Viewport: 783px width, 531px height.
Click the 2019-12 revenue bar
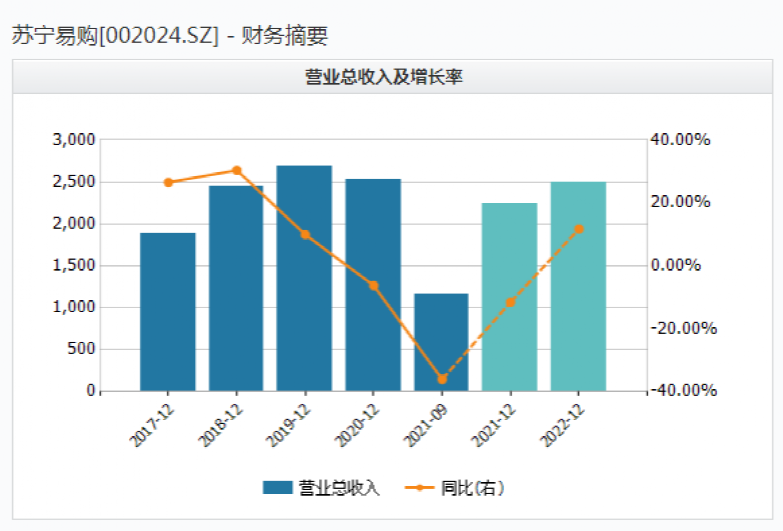[304, 278]
